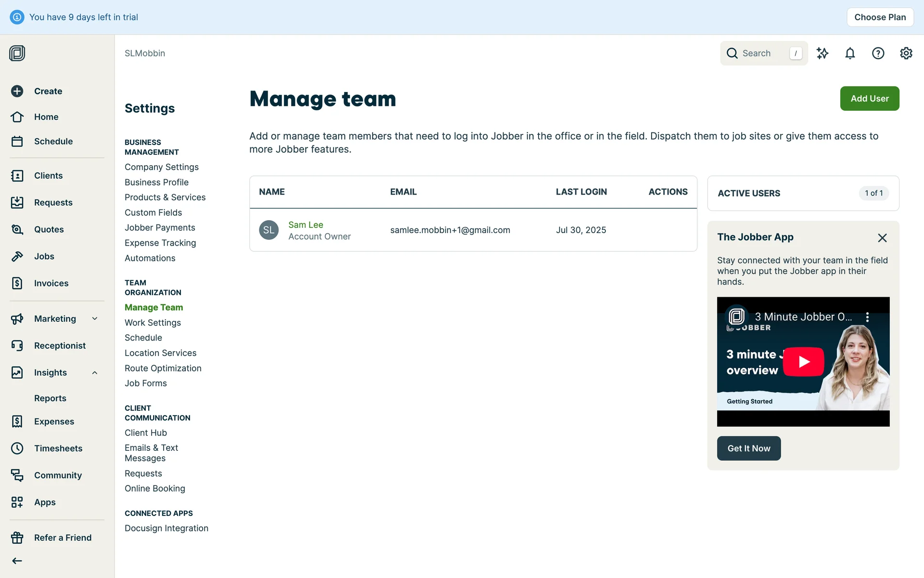This screenshot has height=578, width=924.
Task: Dismiss The Jobber App card
Action: (x=882, y=238)
